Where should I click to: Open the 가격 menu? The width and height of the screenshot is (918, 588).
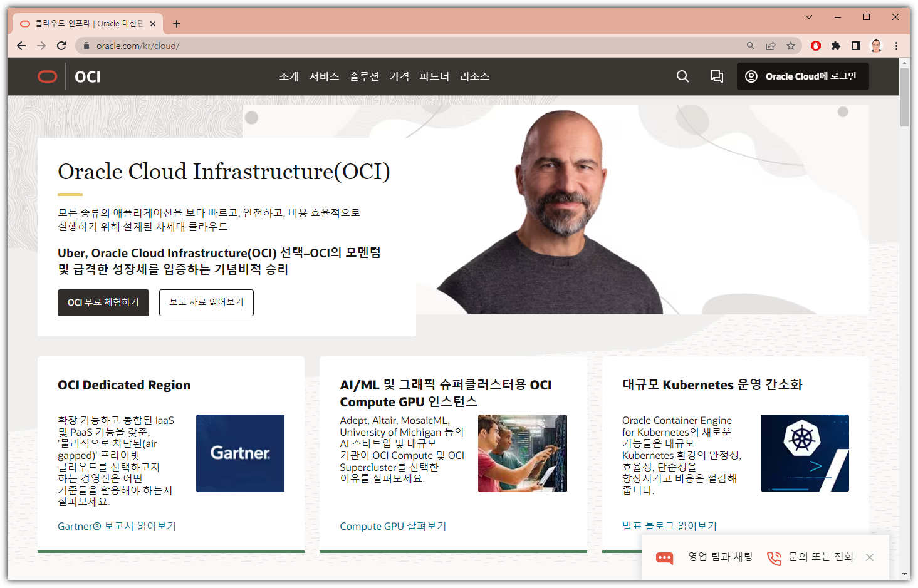click(x=399, y=76)
